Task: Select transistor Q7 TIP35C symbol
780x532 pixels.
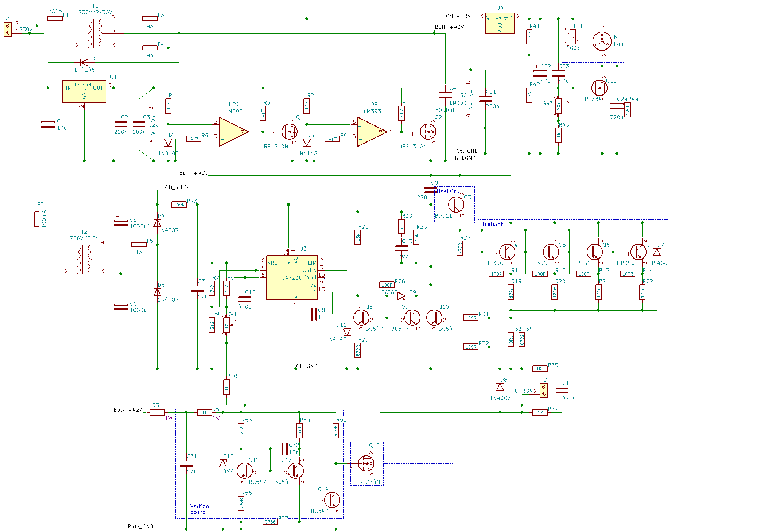Action: click(639, 252)
